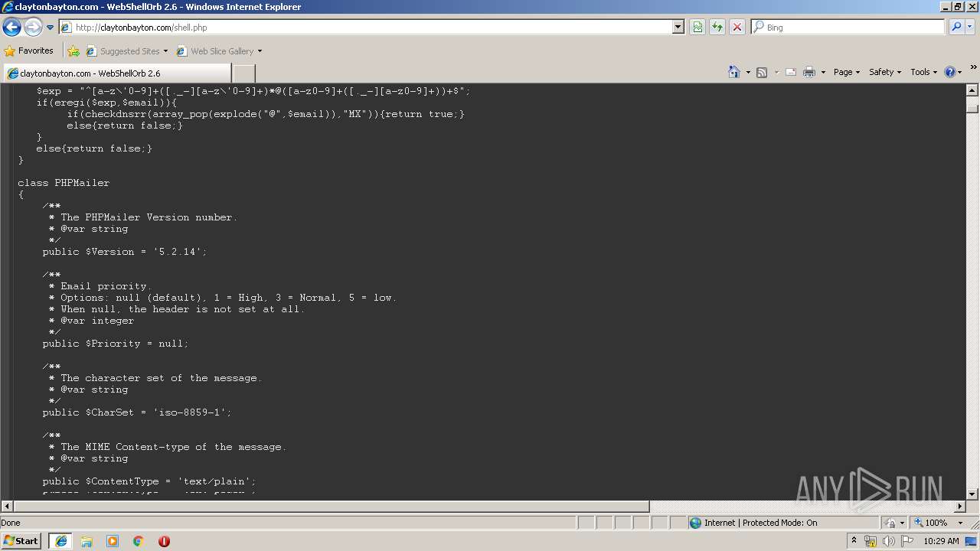Go back with the Back arrow button
Viewport: 980px width, 551px height.
tap(12, 28)
